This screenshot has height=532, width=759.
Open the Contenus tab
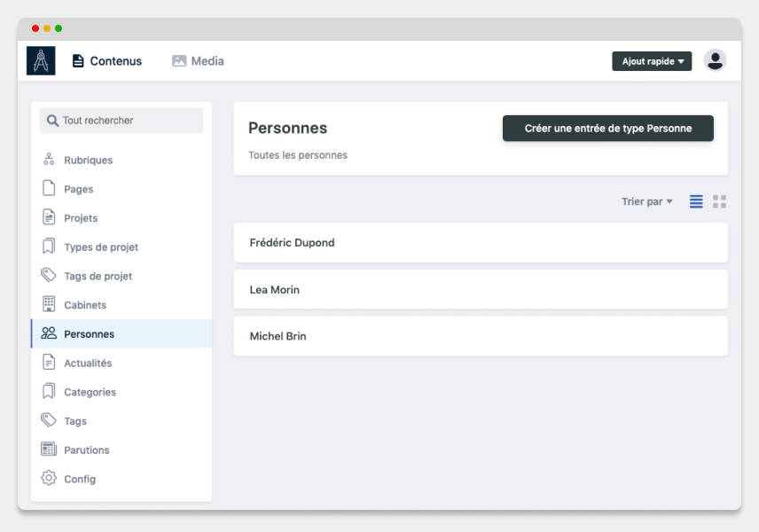(x=107, y=61)
